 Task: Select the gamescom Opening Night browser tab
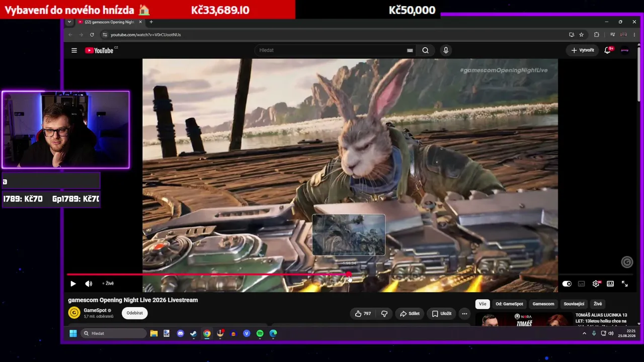pos(109,22)
